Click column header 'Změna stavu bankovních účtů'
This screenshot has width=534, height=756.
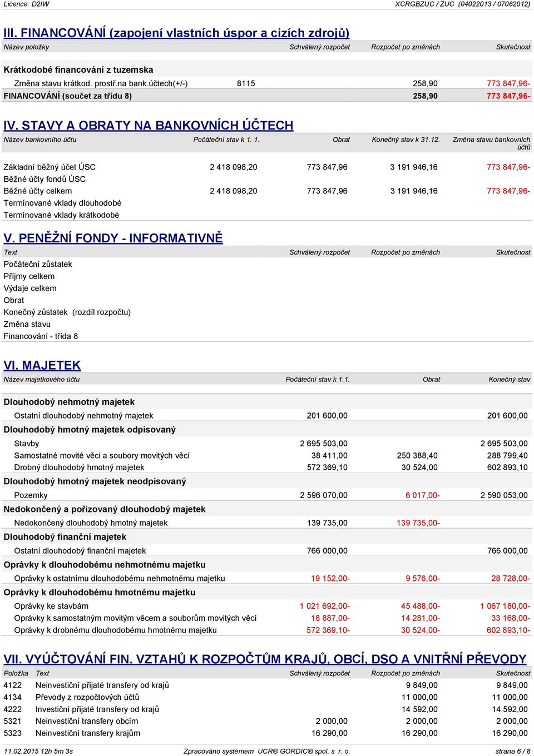[492, 143]
